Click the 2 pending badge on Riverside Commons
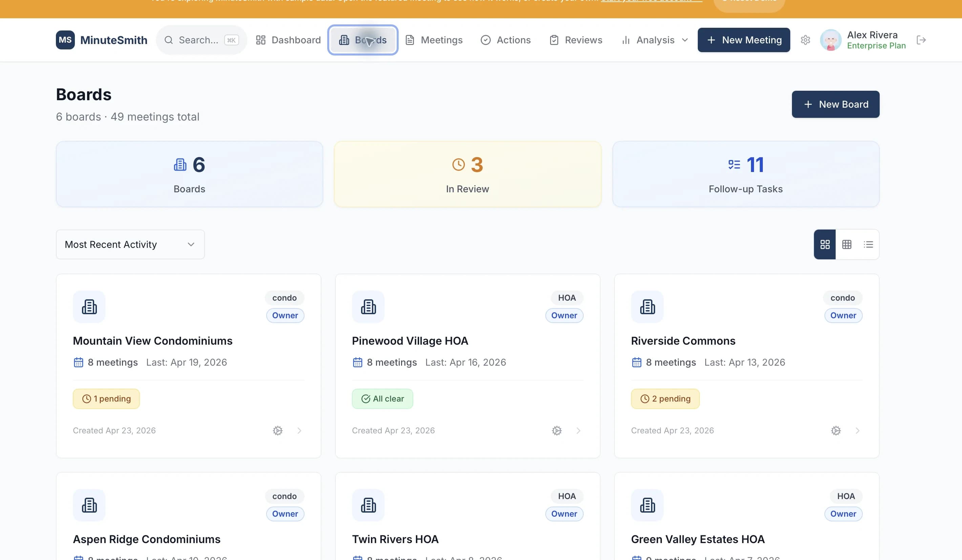The height and width of the screenshot is (560, 962). (665, 399)
